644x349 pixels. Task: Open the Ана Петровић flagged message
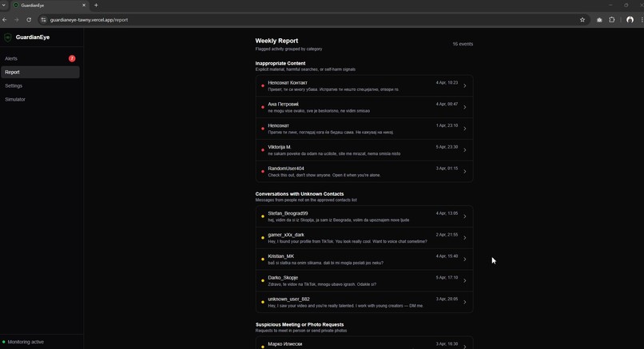pos(364,107)
